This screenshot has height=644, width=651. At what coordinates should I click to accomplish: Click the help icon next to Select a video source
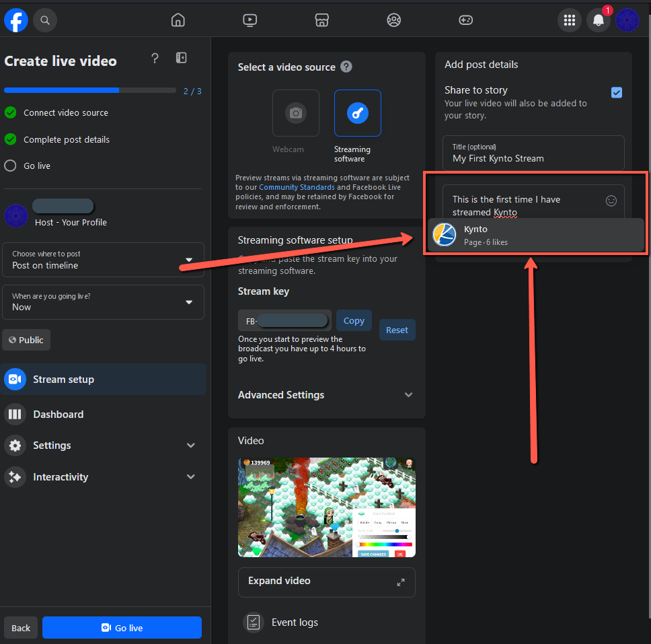coord(346,67)
